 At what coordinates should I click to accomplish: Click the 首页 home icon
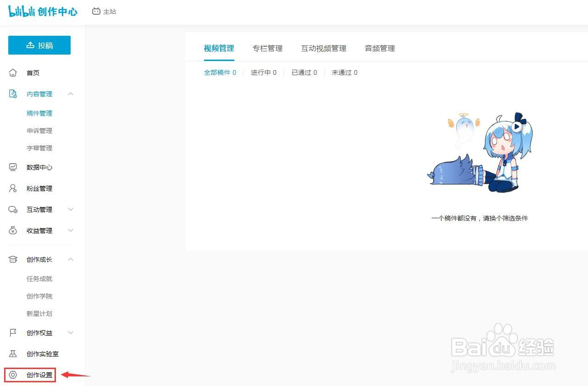point(13,73)
